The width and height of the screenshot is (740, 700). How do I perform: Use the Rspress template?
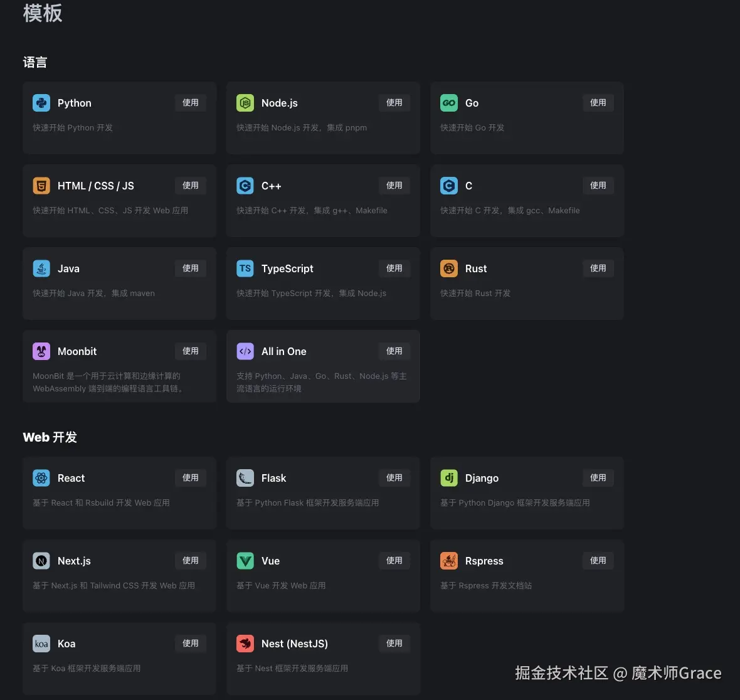tap(598, 561)
